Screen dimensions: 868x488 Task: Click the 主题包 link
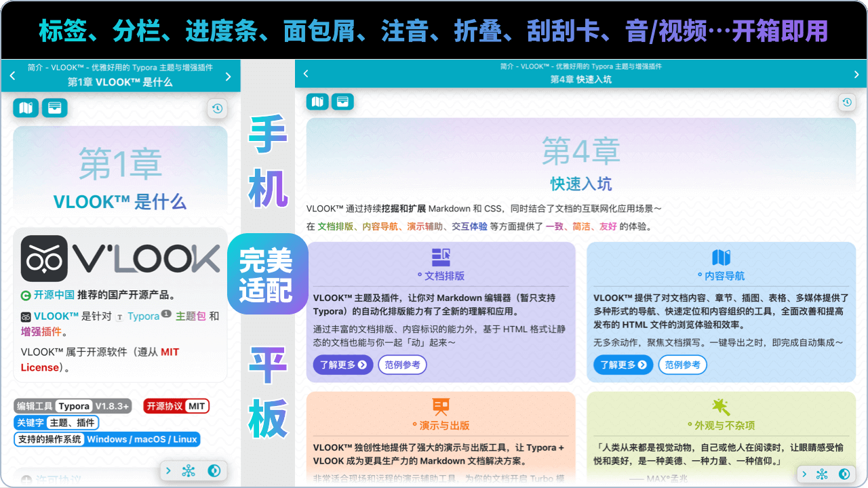191,316
